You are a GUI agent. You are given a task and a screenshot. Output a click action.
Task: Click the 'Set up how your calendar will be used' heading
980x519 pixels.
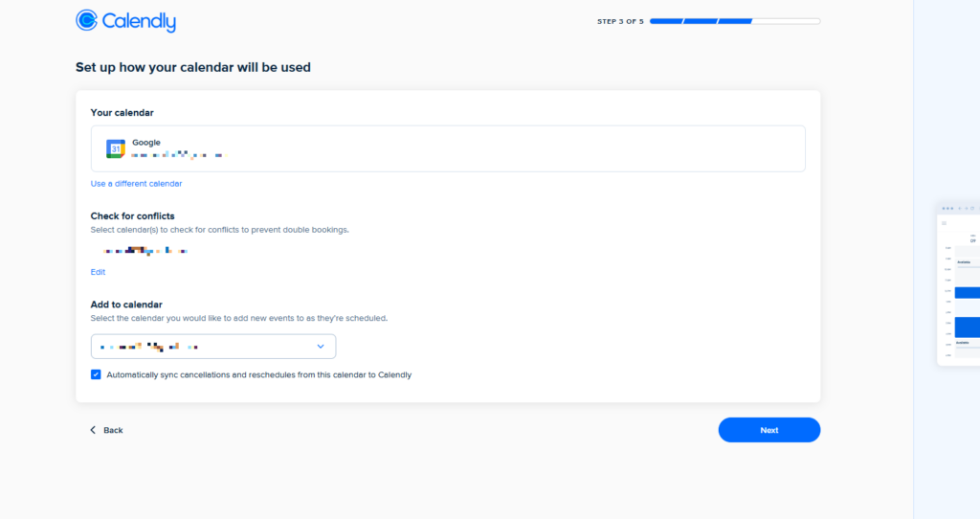tap(193, 67)
